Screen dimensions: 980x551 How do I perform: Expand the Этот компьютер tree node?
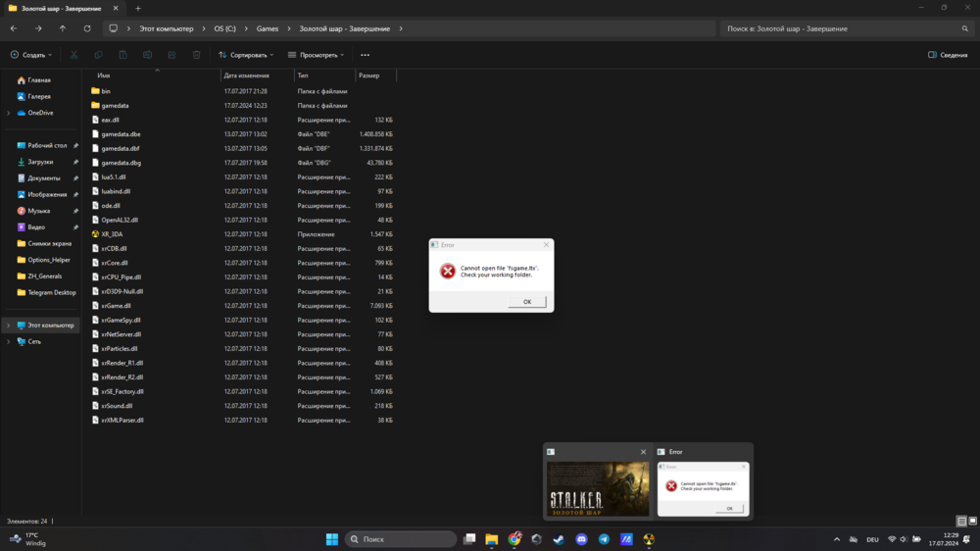pyautogui.click(x=9, y=325)
